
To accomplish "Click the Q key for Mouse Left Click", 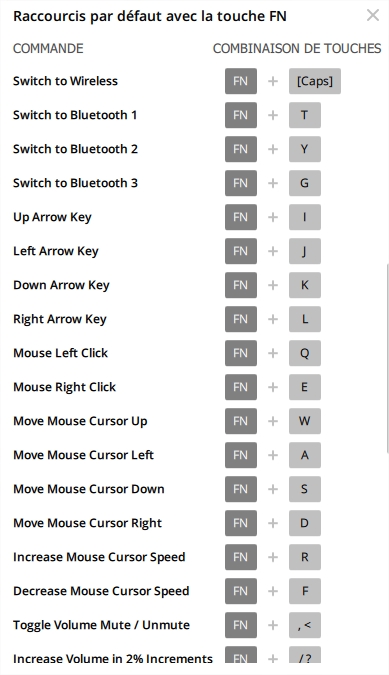I will [305, 353].
